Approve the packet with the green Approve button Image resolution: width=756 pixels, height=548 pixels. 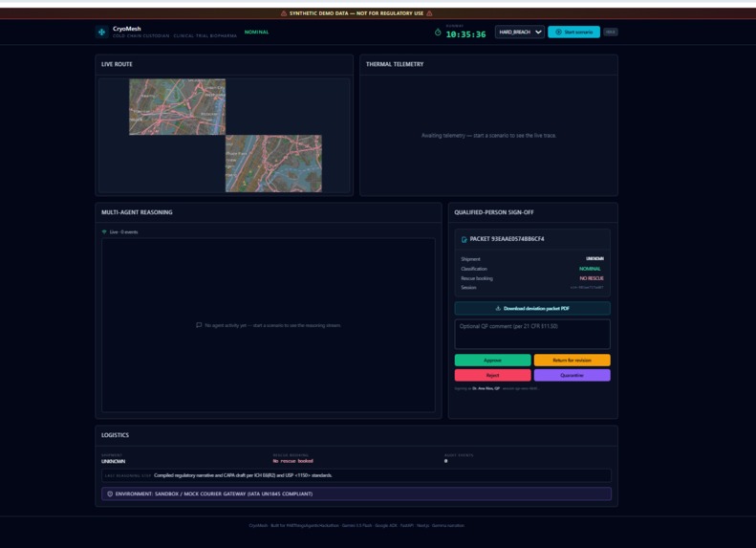point(493,361)
